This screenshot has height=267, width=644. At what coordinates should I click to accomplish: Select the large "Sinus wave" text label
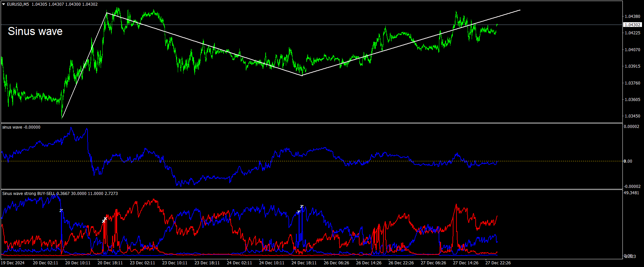point(35,31)
